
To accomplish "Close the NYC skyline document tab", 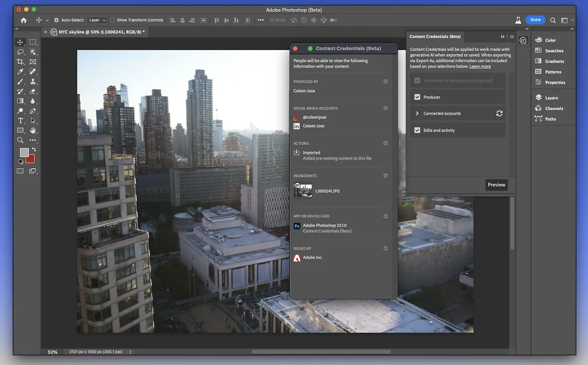I will (45, 32).
